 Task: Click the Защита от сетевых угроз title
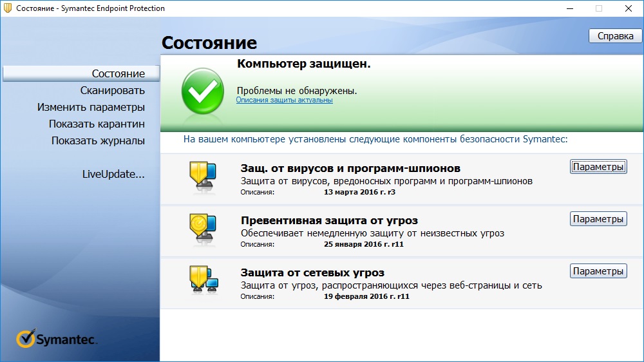[312, 273]
